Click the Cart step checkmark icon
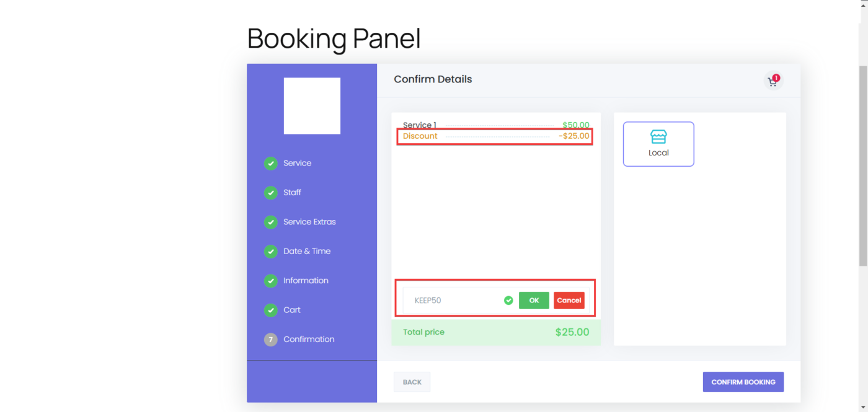This screenshot has height=412, width=868. click(x=270, y=310)
